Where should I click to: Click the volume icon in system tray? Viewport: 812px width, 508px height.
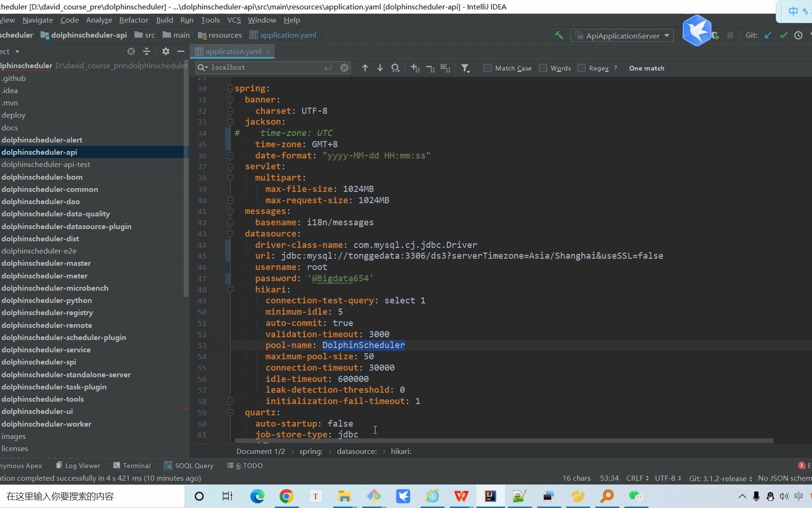pyautogui.click(x=784, y=496)
